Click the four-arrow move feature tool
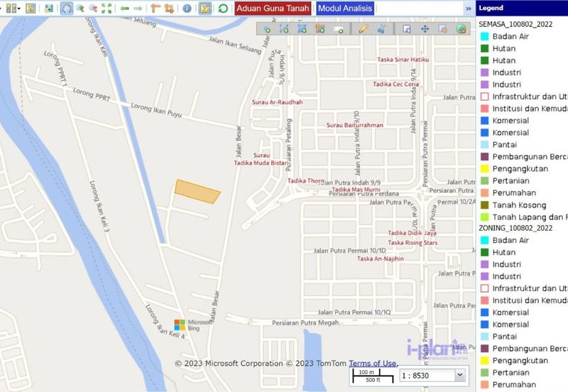This screenshot has width=568, height=392. pyautogui.click(x=425, y=29)
